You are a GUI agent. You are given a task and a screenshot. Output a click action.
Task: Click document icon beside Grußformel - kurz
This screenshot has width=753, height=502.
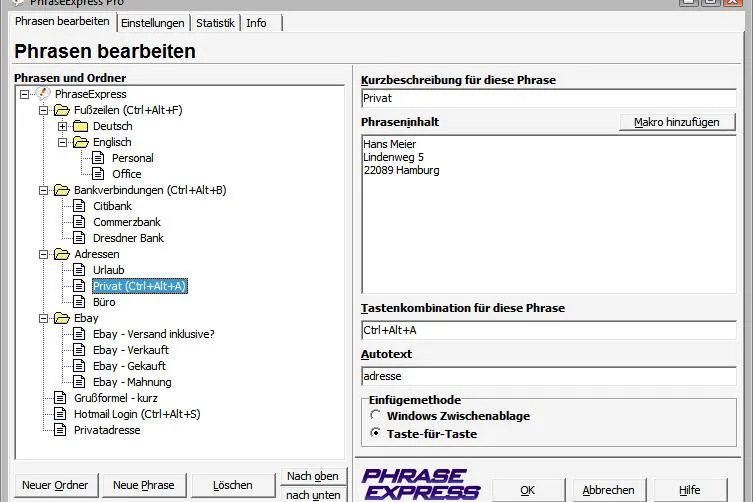point(60,397)
